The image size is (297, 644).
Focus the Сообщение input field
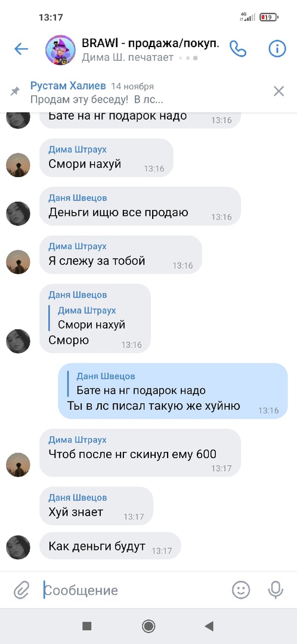pyautogui.click(x=134, y=590)
